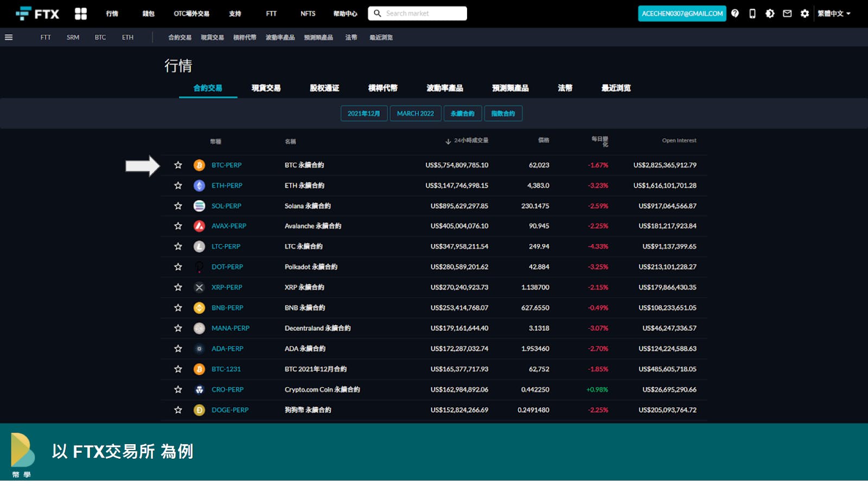Open the ETH-PERP market link

227,185
